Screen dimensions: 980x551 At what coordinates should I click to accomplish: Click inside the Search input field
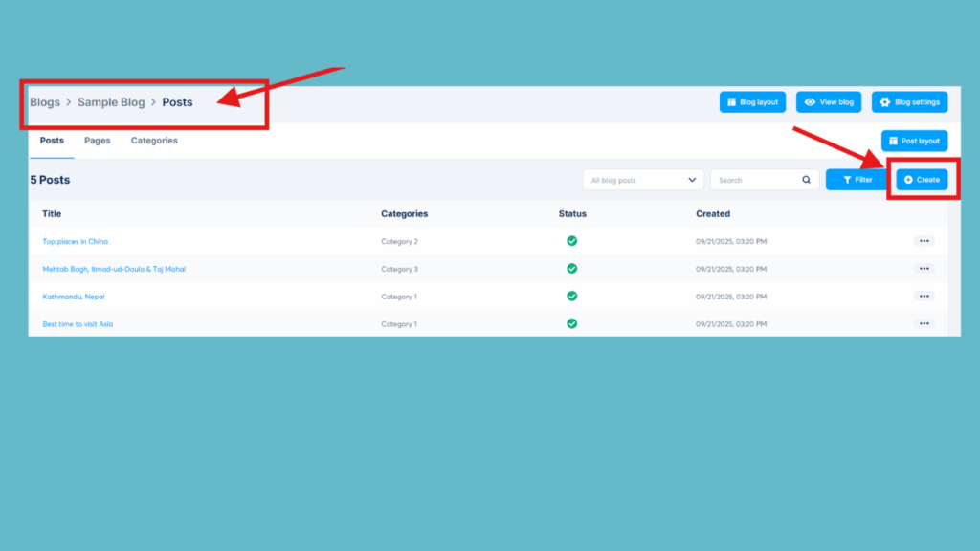click(x=746, y=179)
